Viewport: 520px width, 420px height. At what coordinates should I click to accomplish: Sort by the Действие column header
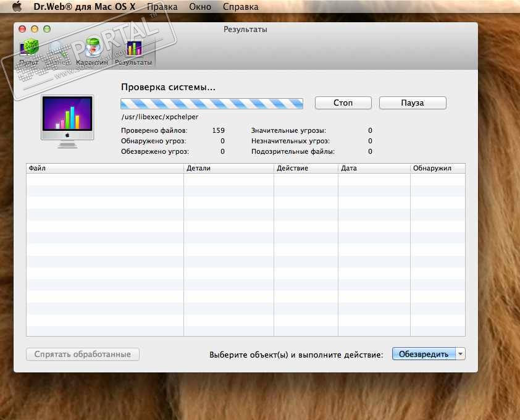[x=306, y=168]
